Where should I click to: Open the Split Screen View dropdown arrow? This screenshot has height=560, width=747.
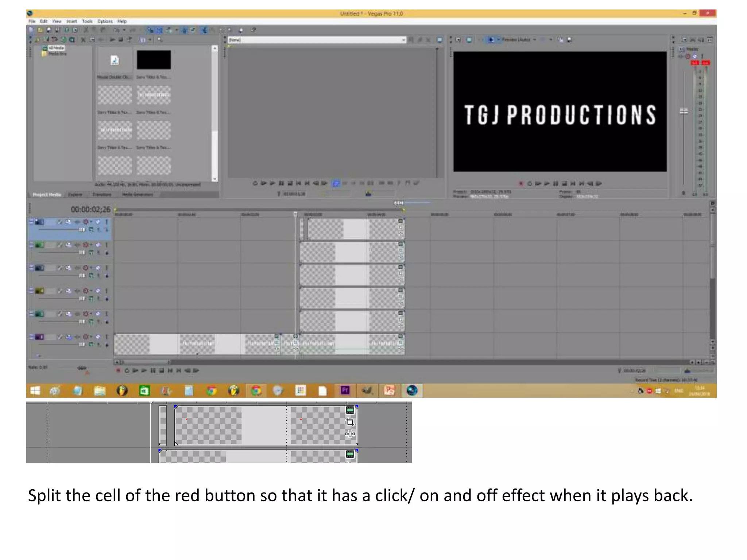499,39
